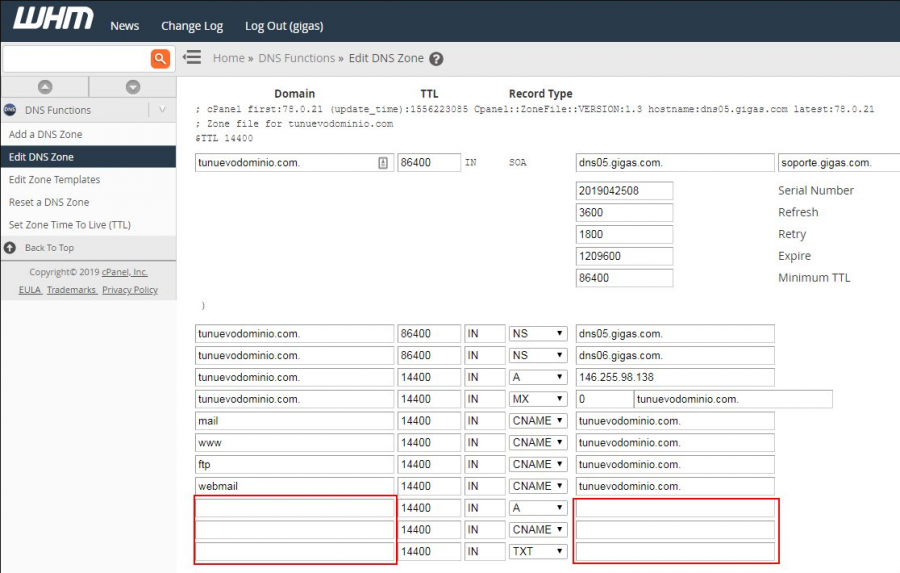Select Add a DNS Zone in sidebar
The height and width of the screenshot is (573, 900).
tap(46, 134)
